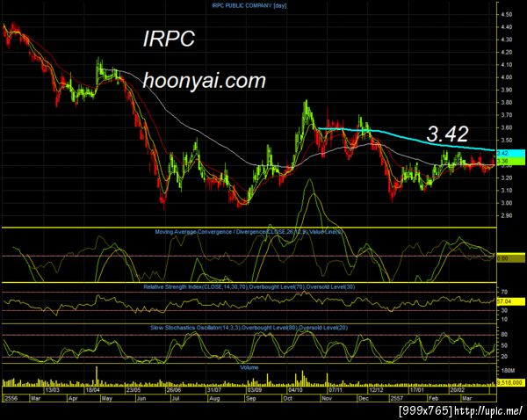Click the 23/05 date marker
This screenshot has height=420, width=527.
tap(134, 390)
